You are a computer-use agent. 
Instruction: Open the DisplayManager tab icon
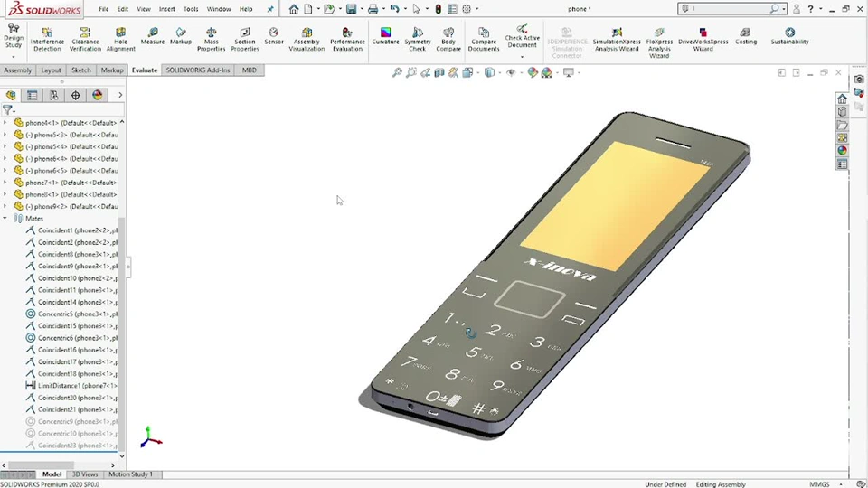[x=98, y=95]
